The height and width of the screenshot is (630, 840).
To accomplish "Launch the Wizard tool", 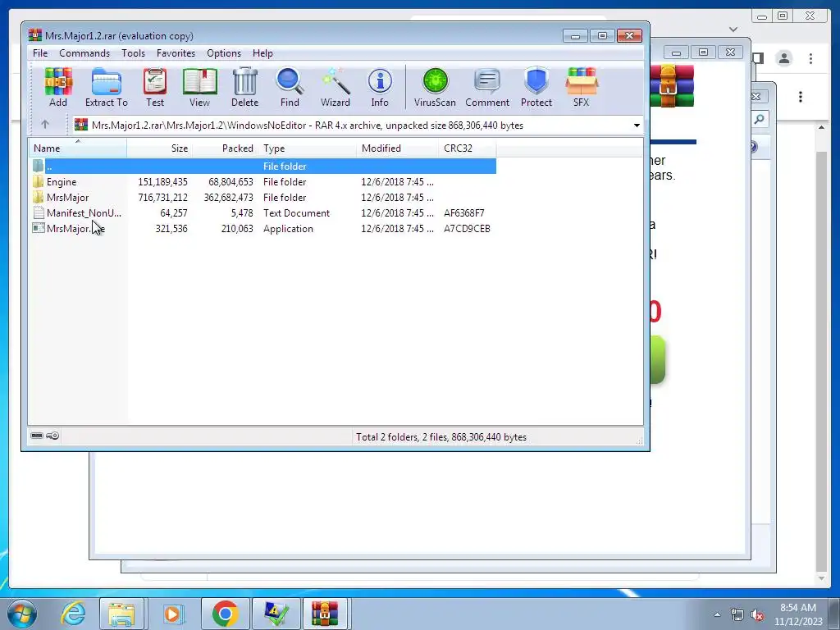I will click(336, 87).
